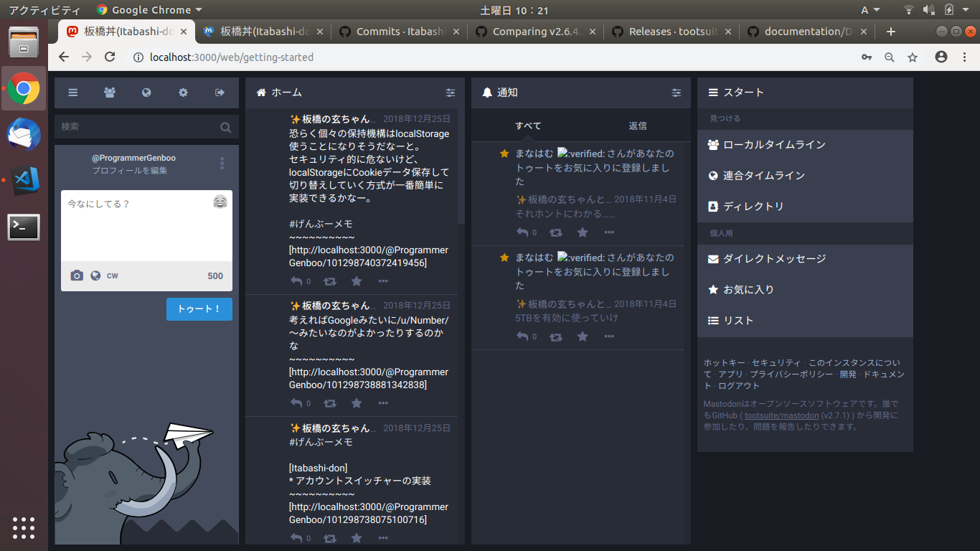Expand the home column settings

tap(451, 93)
